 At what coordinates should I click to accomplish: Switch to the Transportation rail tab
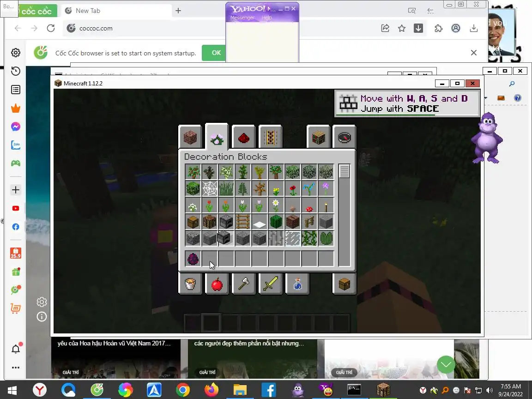point(271,137)
